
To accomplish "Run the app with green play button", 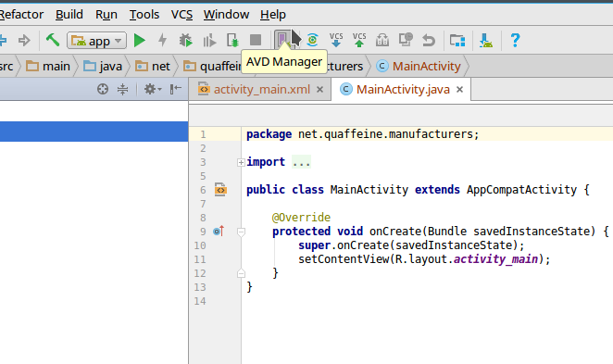I will (x=140, y=40).
